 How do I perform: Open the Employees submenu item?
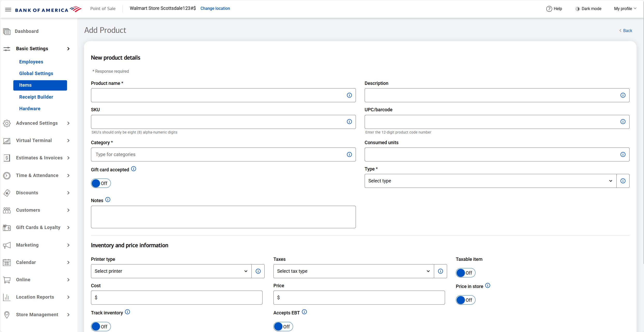pyautogui.click(x=31, y=62)
